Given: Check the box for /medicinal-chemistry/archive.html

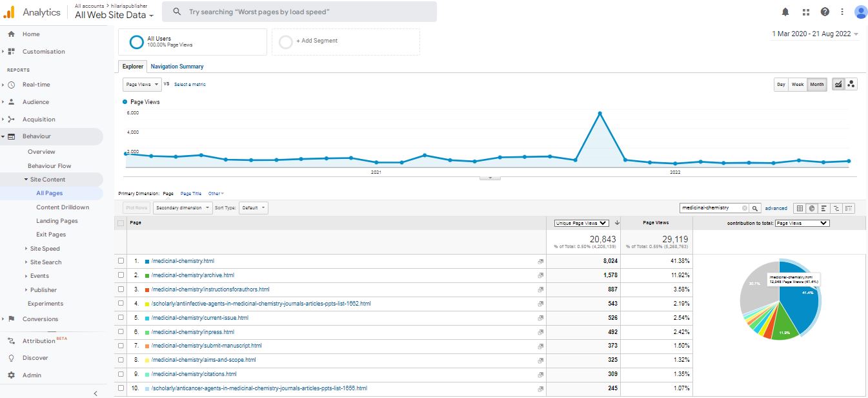Looking at the screenshot, I should [121, 275].
